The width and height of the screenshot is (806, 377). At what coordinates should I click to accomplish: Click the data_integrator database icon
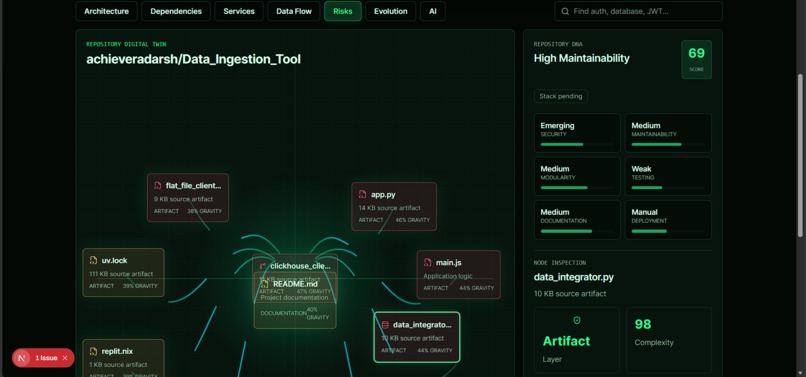(x=385, y=325)
